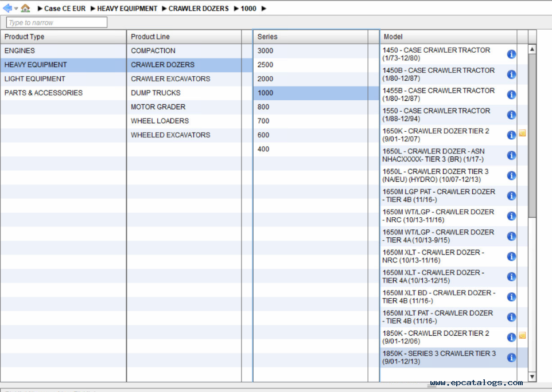Select LIGHT EQUIPMENT product type
The width and height of the screenshot is (552, 392).
pos(63,79)
